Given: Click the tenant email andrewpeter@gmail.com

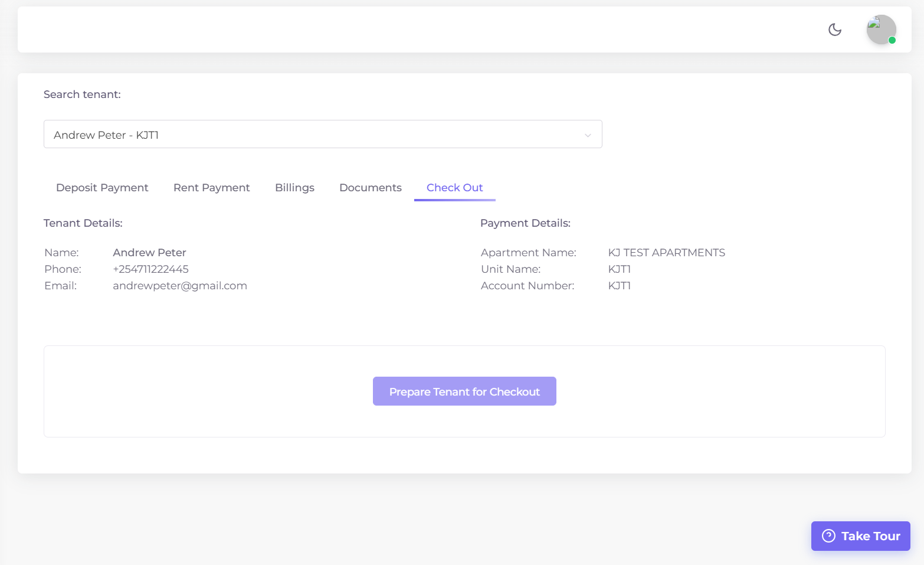Looking at the screenshot, I should tap(180, 286).
